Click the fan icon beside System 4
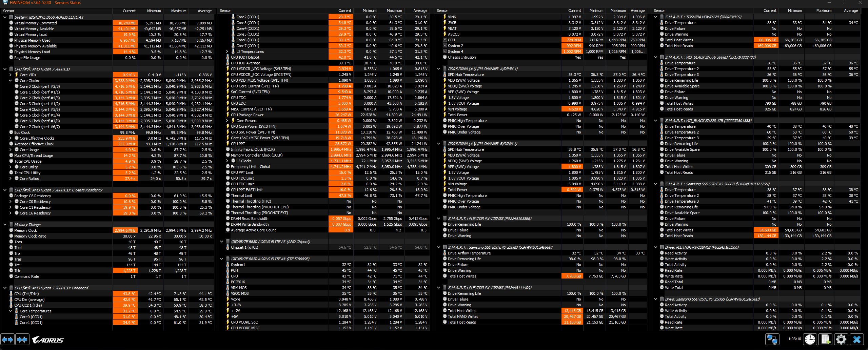868x350 pixels. coord(445,52)
